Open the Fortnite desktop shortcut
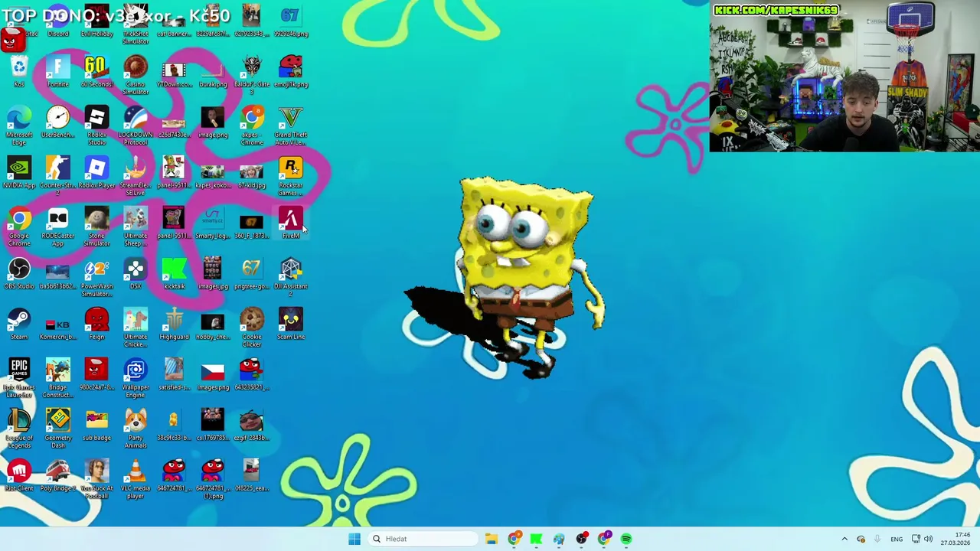This screenshot has width=980, height=551. pyautogui.click(x=57, y=71)
